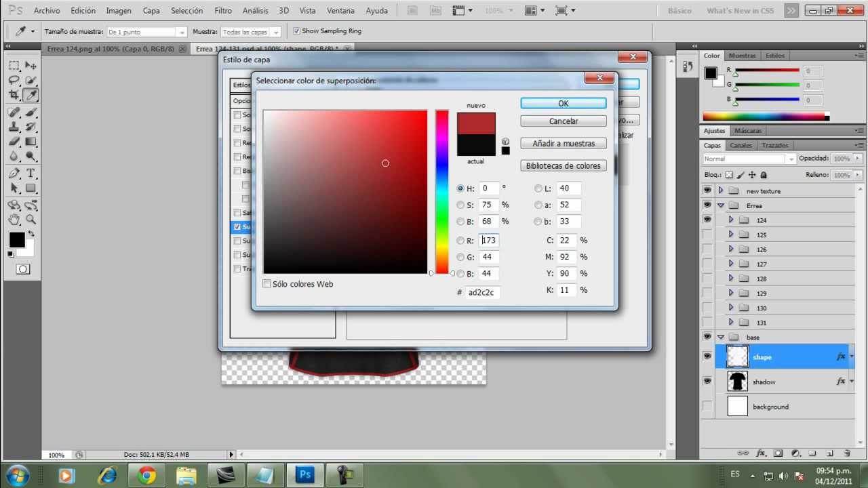Click Bibliotecas de colores button

564,165
